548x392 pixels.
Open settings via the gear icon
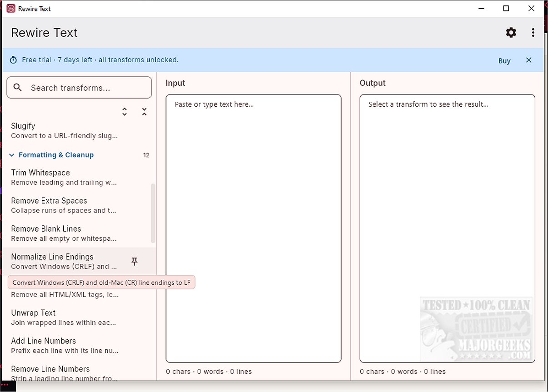click(x=511, y=33)
